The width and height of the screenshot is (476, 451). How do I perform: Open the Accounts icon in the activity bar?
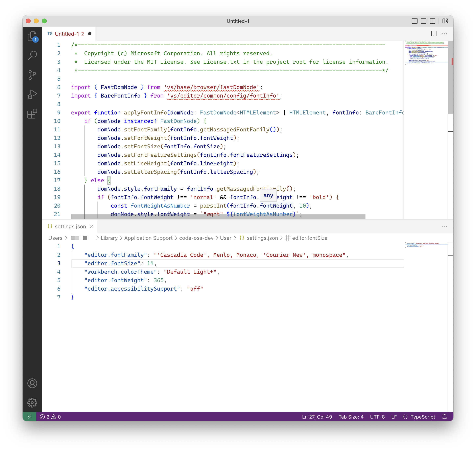(x=32, y=383)
